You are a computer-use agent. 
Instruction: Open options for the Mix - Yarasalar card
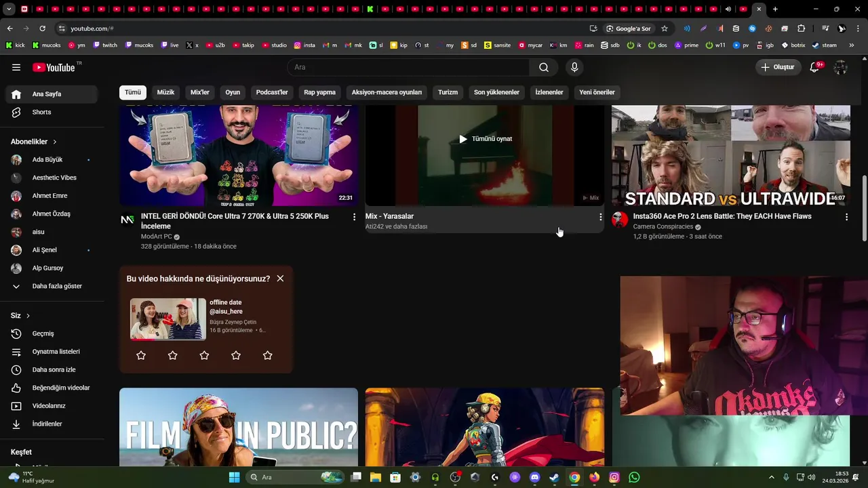tap(600, 217)
